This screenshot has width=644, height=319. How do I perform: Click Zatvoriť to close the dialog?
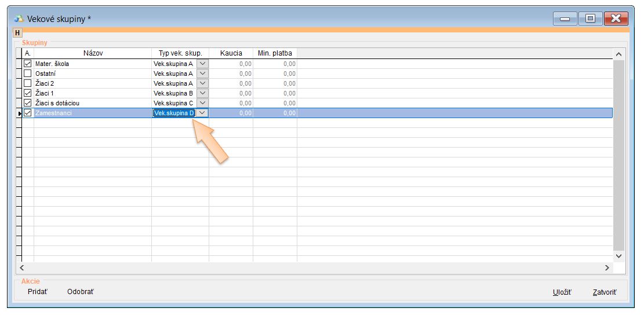pyautogui.click(x=605, y=292)
